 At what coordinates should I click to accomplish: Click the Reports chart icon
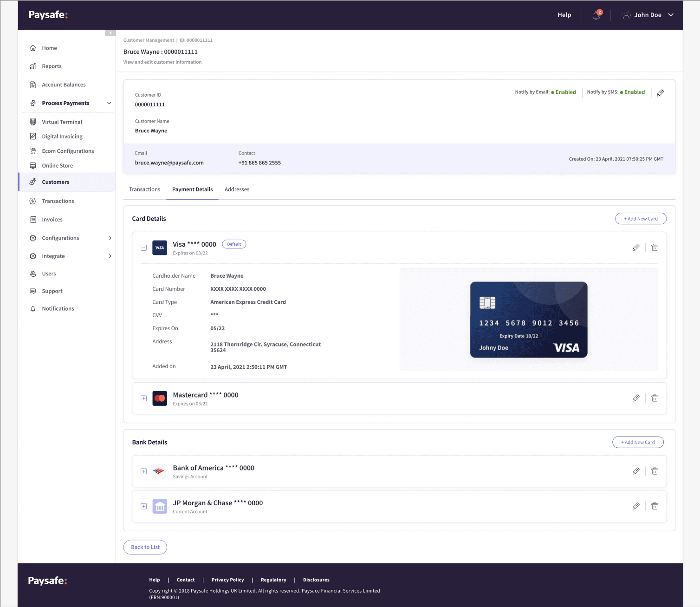click(x=33, y=66)
